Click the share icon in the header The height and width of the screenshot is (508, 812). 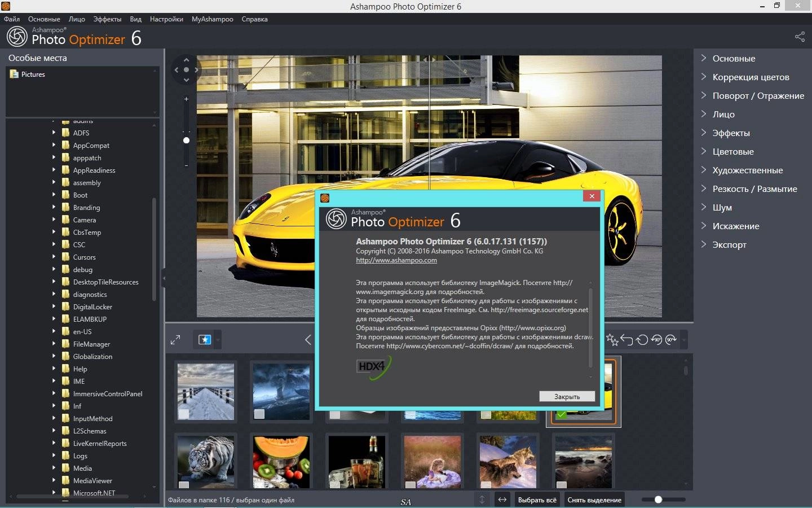pos(800,37)
